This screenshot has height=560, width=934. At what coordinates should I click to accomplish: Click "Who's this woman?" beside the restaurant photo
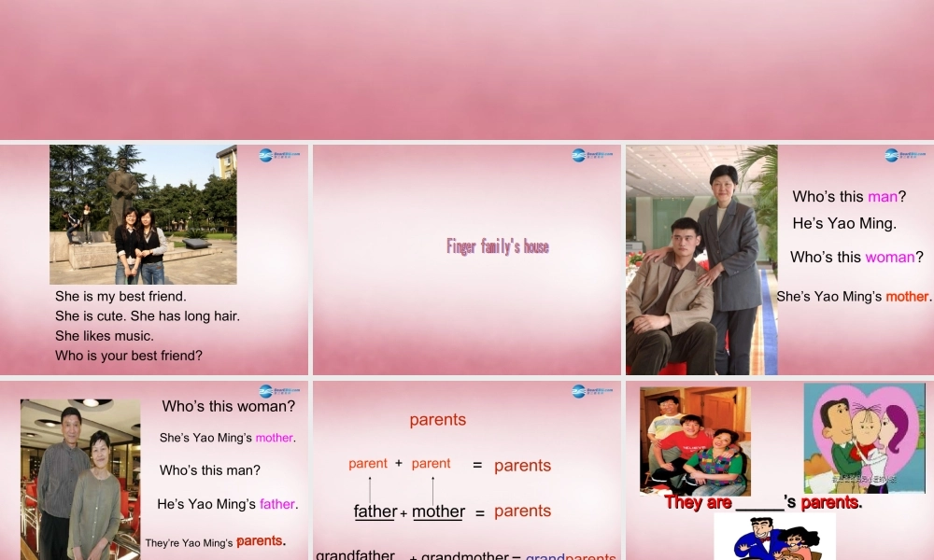[229, 406]
